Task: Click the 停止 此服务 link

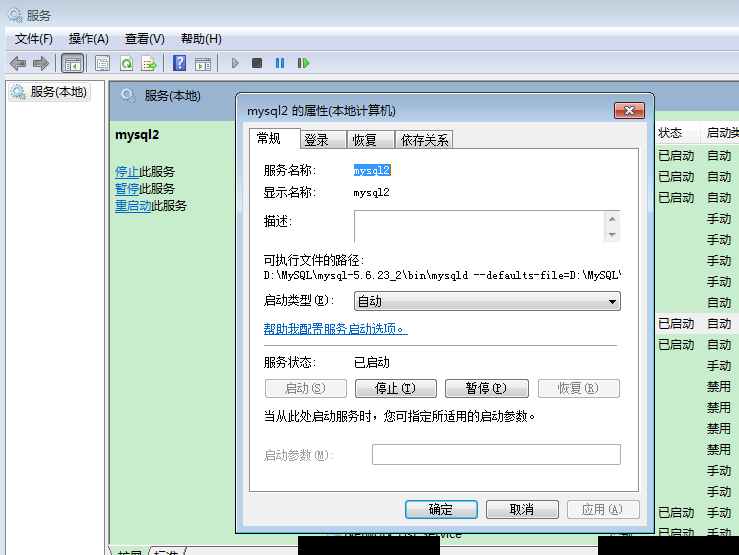Action: (x=127, y=171)
